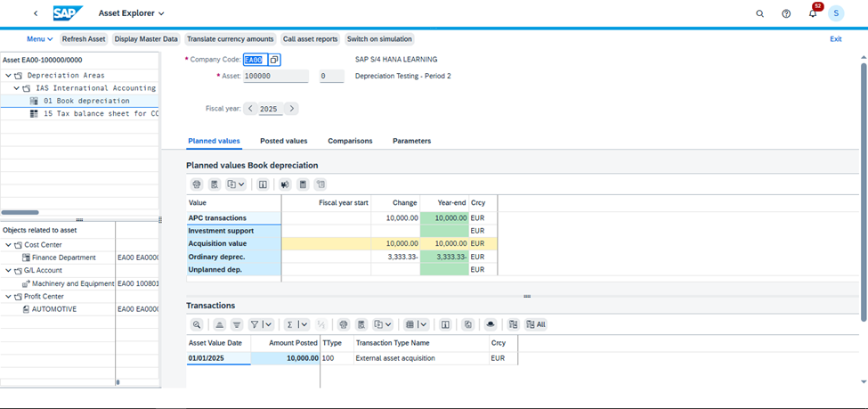Select AUTOMOTIVE tree item
The image size is (868, 409).
[x=53, y=309]
